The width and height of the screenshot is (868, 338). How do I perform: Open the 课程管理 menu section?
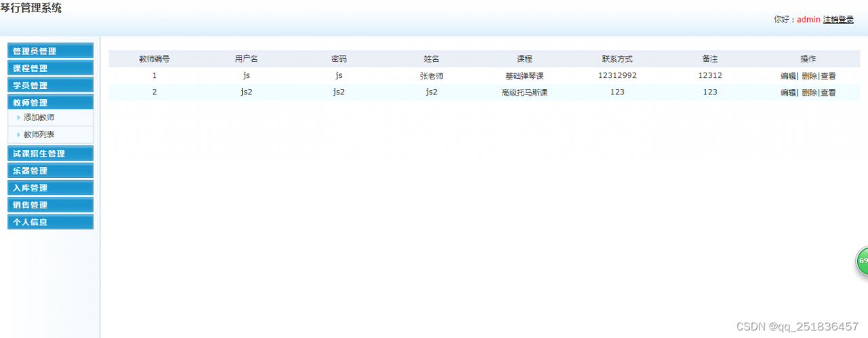pyautogui.click(x=50, y=69)
